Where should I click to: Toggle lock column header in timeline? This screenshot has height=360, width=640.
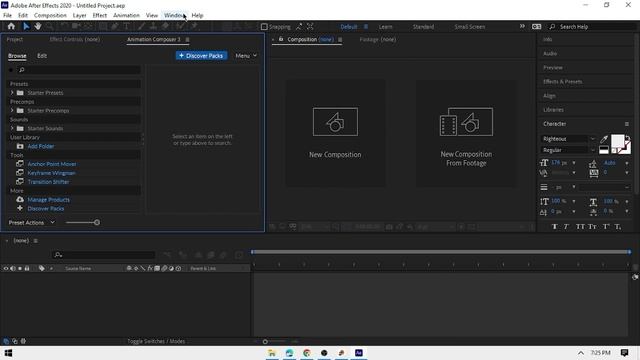pyautogui.click(x=27, y=269)
